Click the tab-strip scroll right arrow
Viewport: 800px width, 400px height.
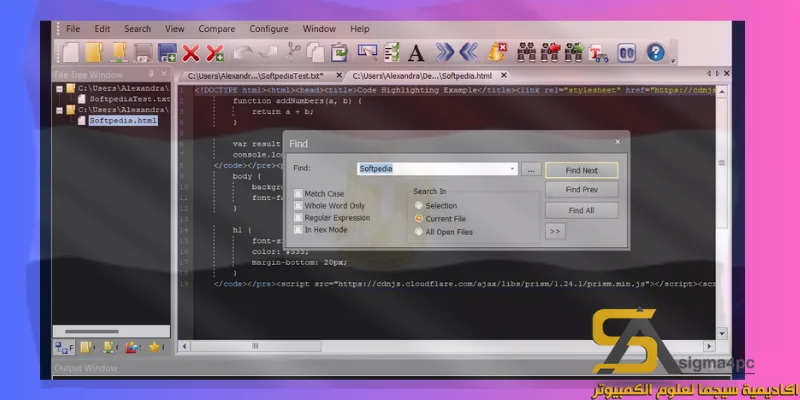coord(717,74)
